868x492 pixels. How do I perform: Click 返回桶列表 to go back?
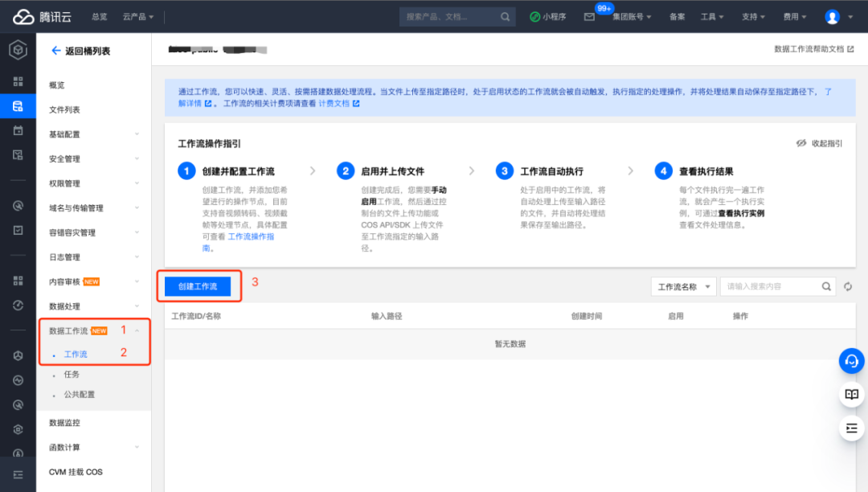click(x=88, y=51)
